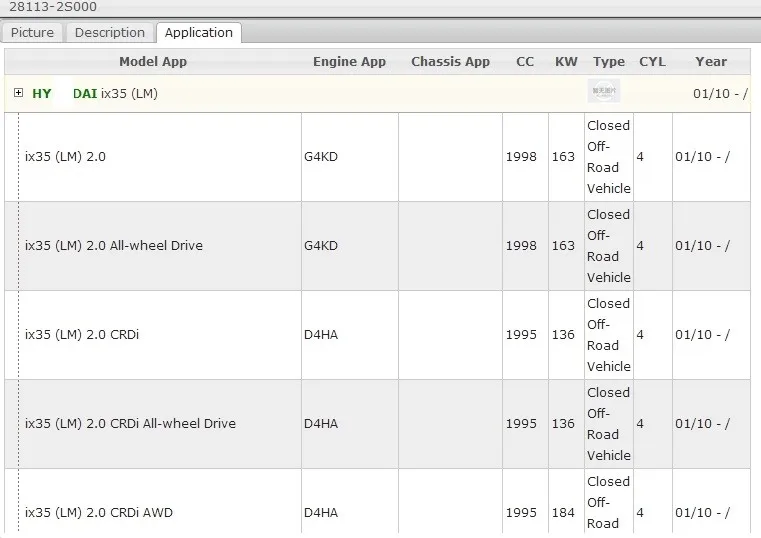The image size is (761, 538).
Task: Select the HYUNDAI ix35 (LM) model name
Action: coord(95,93)
